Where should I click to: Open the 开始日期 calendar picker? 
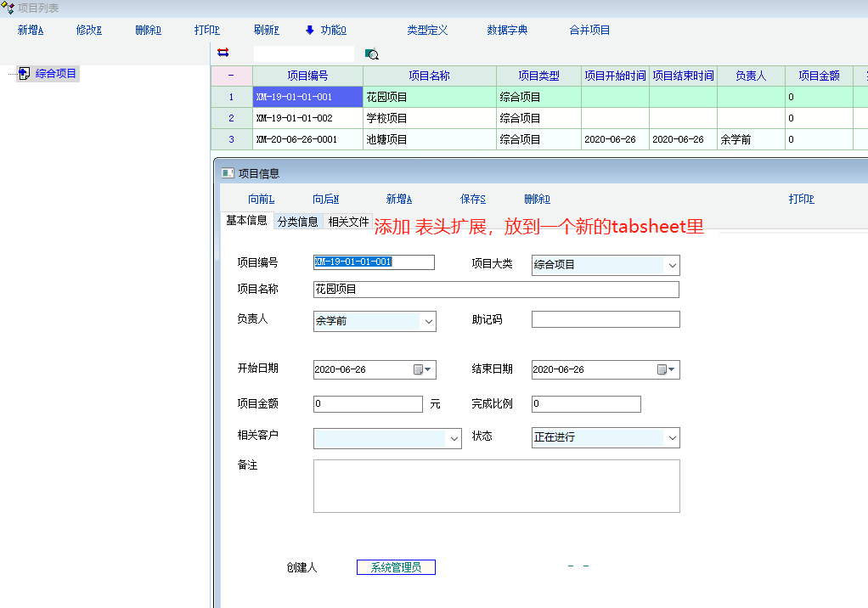pos(423,369)
